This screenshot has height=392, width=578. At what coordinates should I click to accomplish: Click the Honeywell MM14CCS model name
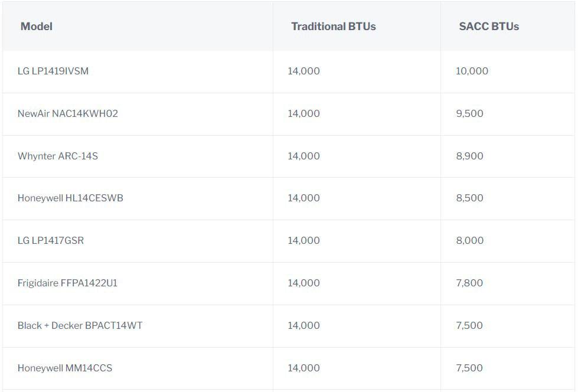65,368
